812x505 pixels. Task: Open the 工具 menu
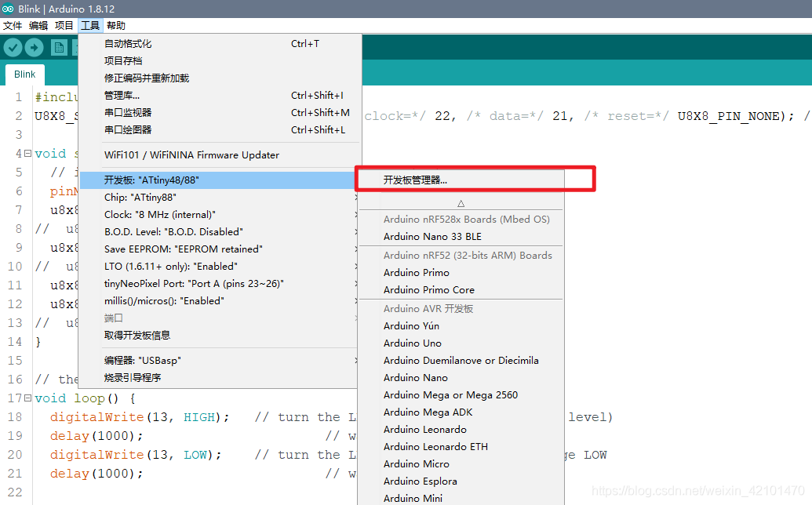(90, 25)
